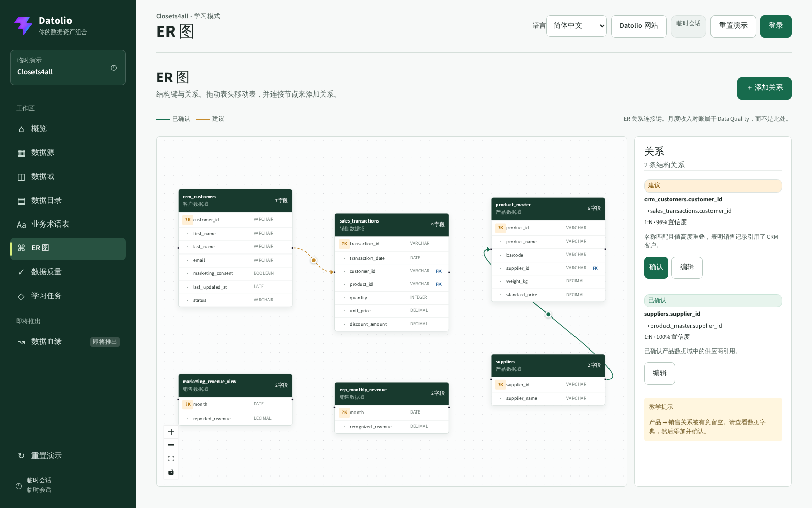The image size is (812, 508).
Task: Click the 学习任务 diamond icon
Action: click(x=21, y=296)
